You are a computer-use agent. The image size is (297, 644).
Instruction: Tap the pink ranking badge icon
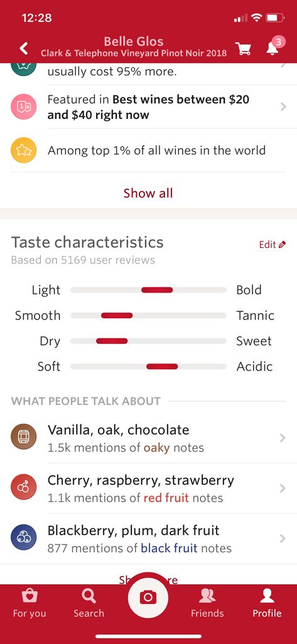pos(23,107)
